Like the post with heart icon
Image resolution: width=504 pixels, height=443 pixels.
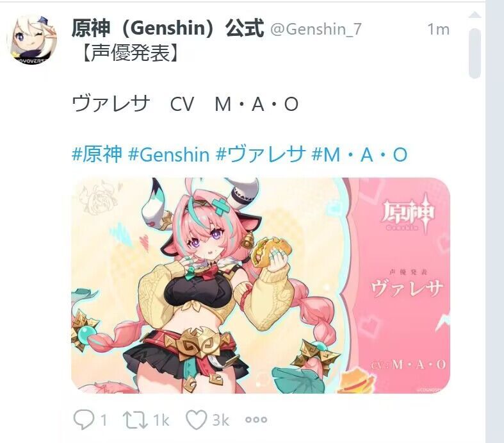(196, 420)
